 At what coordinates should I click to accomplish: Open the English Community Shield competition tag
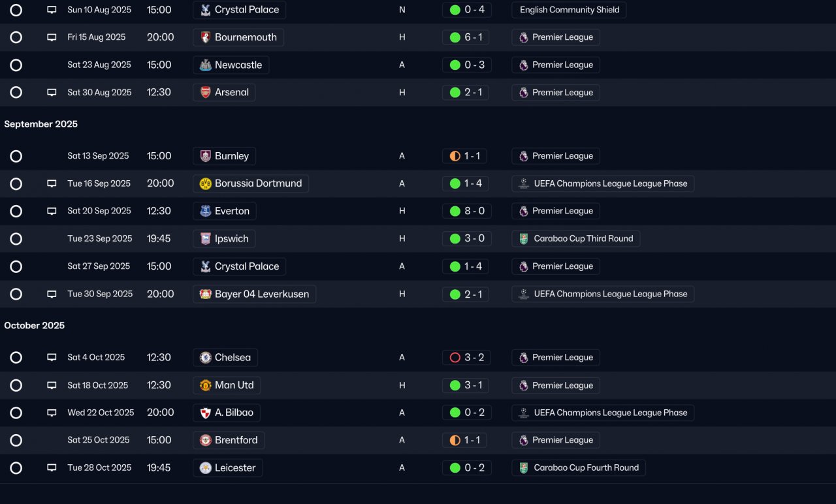click(x=569, y=10)
